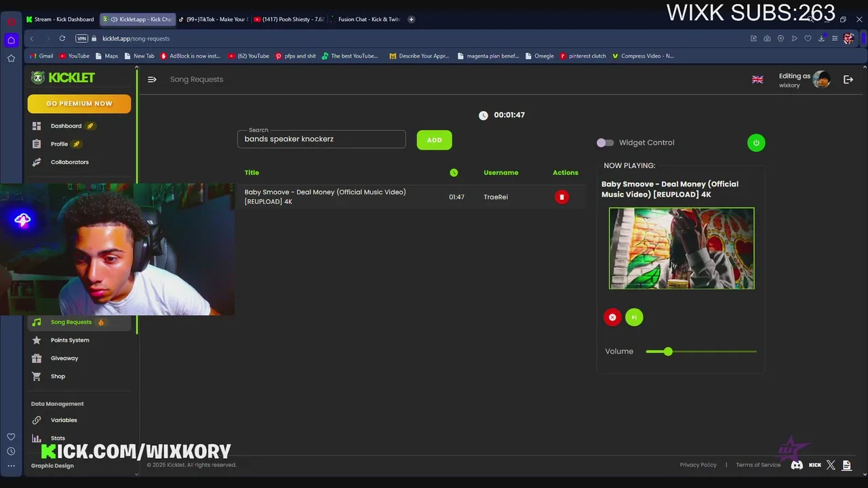The width and height of the screenshot is (868, 488).
Task: Switch to Fusion Chat browser tab
Action: [366, 19]
